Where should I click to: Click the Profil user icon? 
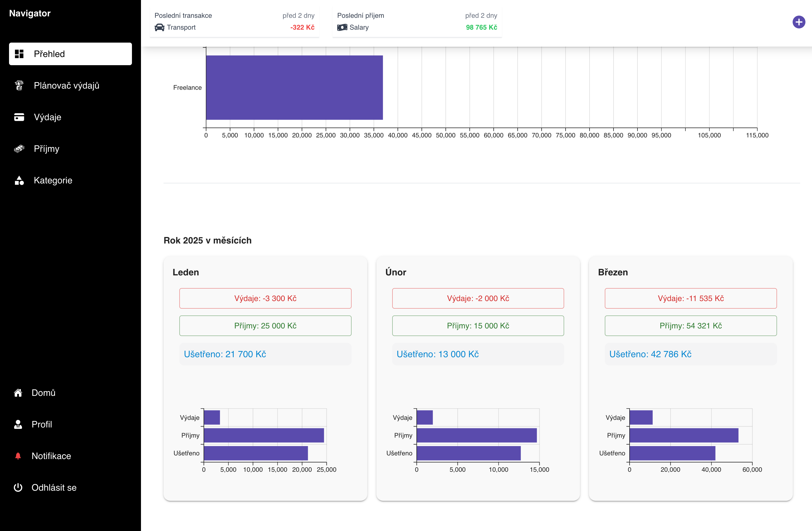[x=18, y=424]
